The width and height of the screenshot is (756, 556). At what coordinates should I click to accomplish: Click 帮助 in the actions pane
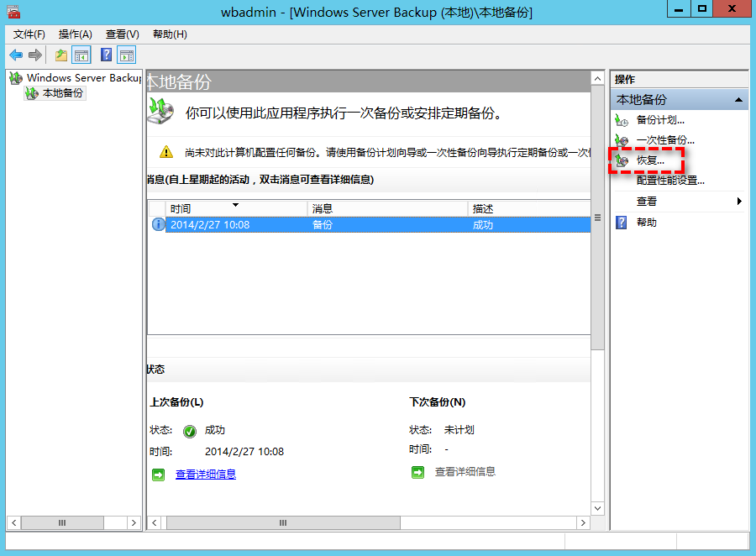coord(647,223)
